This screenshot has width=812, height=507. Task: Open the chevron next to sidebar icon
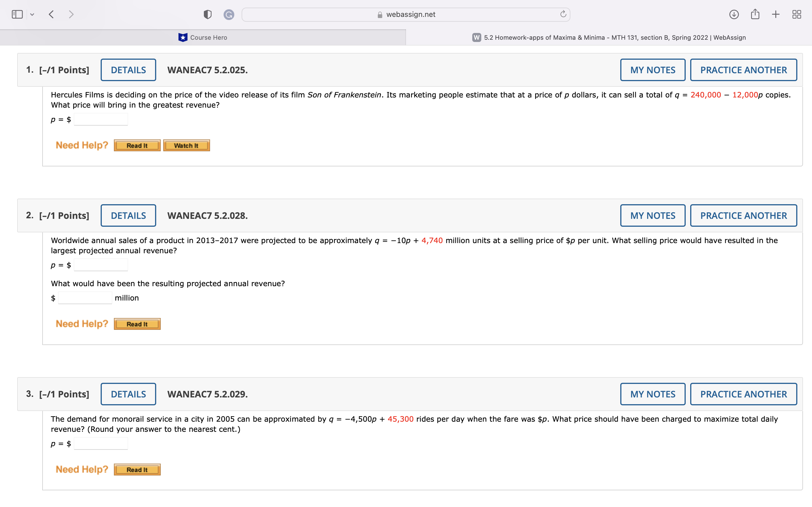point(32,14)
